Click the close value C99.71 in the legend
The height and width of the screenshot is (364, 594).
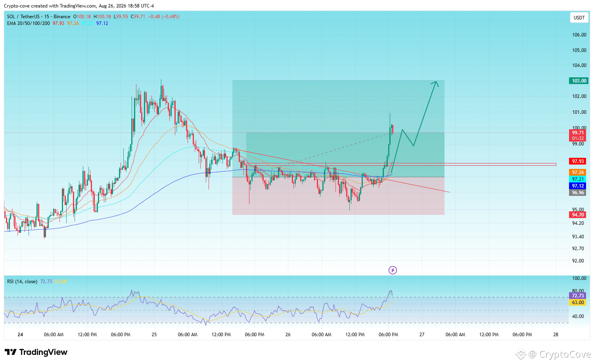[x=138, y=17]
